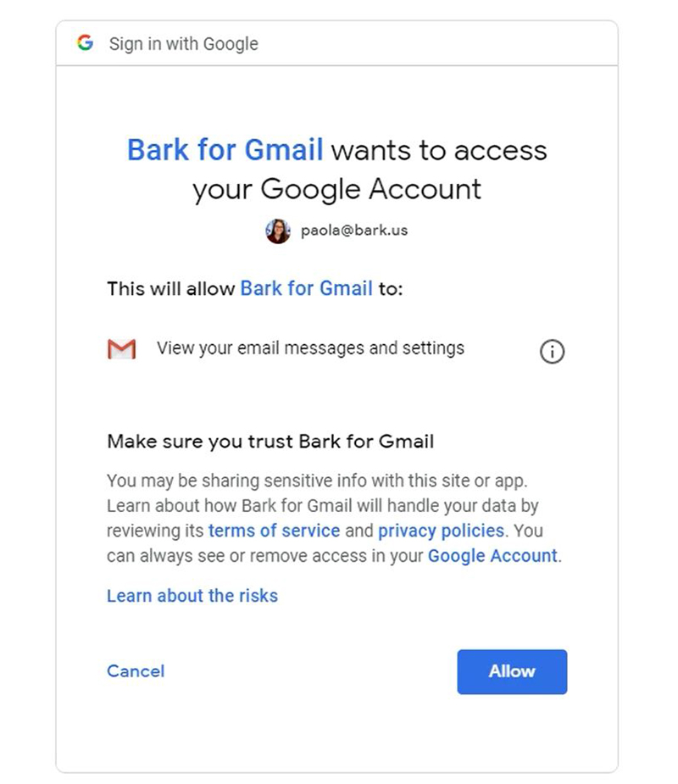Click 'View your email messages and settings' text
The width and height of the screenshot is (678, 784).
tap(310, 348)
